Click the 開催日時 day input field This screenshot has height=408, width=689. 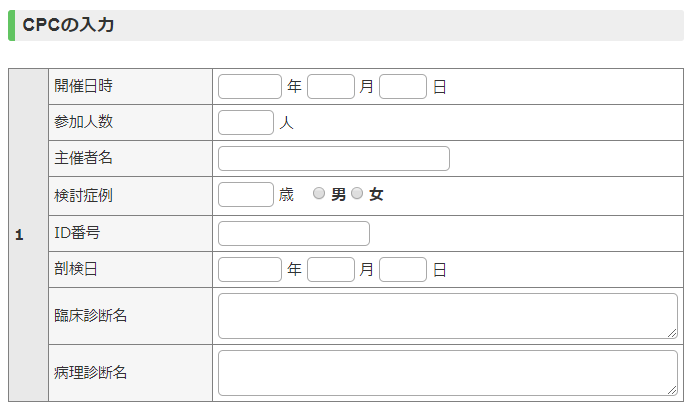tap(403, 87)
